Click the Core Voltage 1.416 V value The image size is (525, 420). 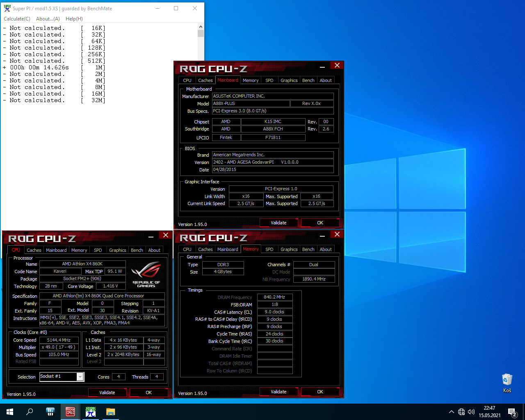tap(110, 286)
